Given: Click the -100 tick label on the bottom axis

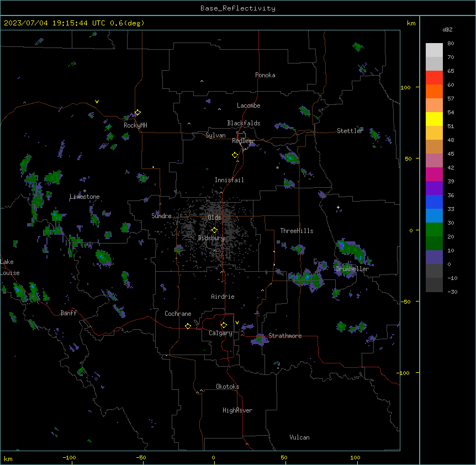Looking at the screenshot, I should coord(69,457).
